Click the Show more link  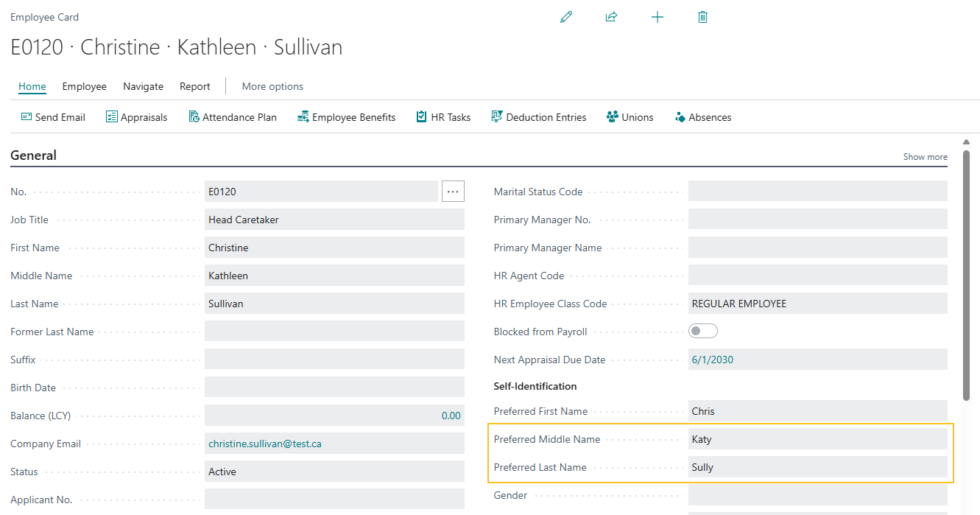(925, 156)
